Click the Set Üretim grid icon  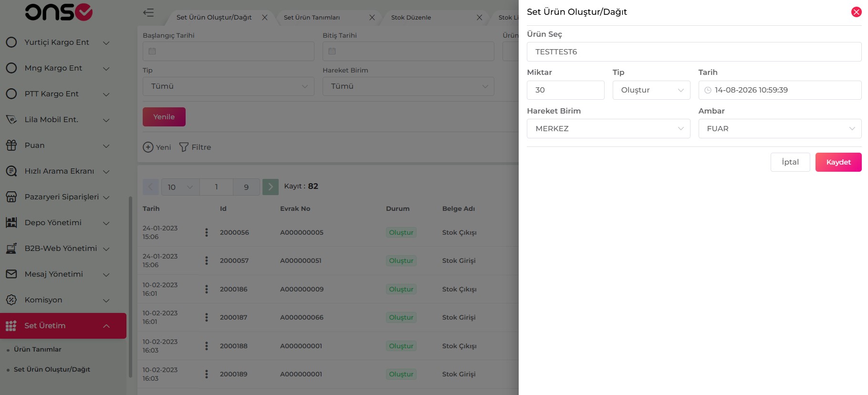pyautogui.click(x=11, y=326)
